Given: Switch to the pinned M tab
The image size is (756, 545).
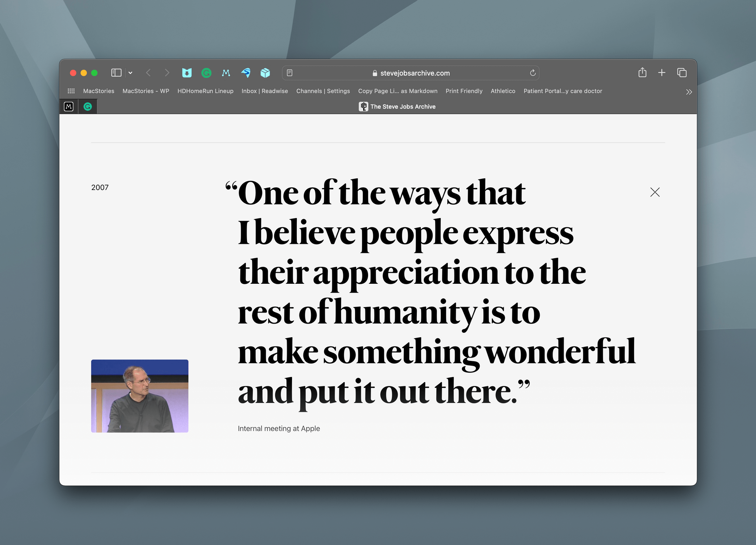Looking at the screenshot, I should click(69, 107).
